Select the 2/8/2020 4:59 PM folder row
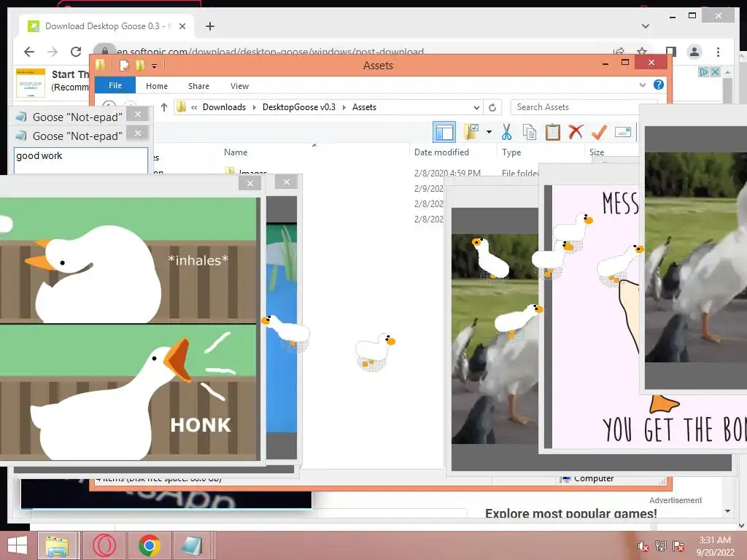This screenshot has height=560, width=747. click(x=381, y=172)
